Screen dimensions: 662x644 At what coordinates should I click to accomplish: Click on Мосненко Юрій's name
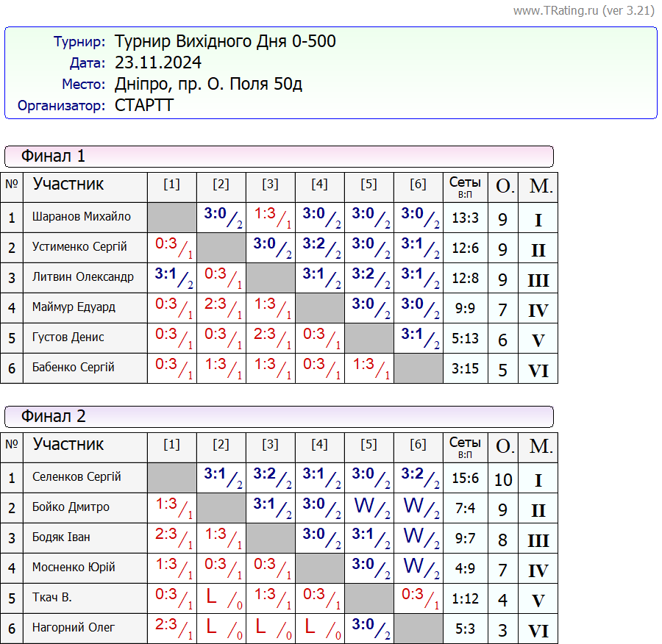pyautogui.click(x=74, y=568)
